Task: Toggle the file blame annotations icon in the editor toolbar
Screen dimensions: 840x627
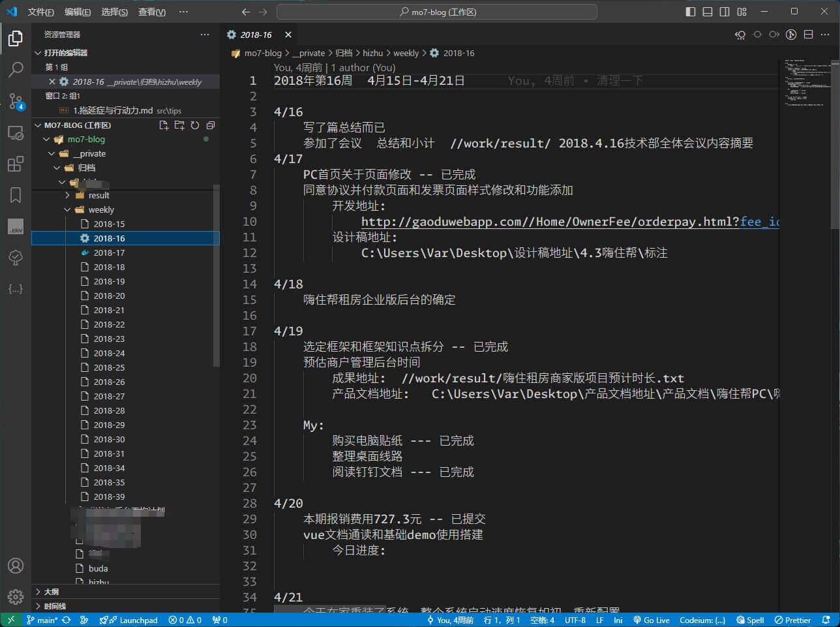Action: [791, 35]
